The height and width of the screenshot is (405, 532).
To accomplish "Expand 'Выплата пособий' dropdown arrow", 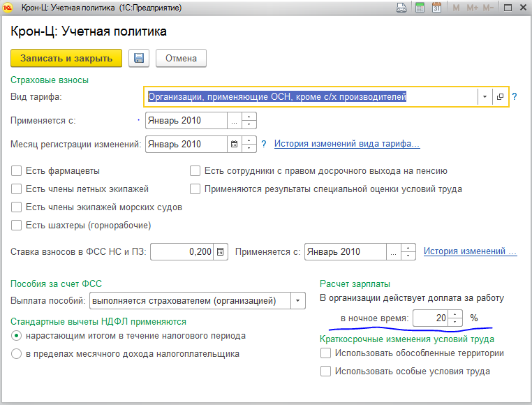I will 298,301.
